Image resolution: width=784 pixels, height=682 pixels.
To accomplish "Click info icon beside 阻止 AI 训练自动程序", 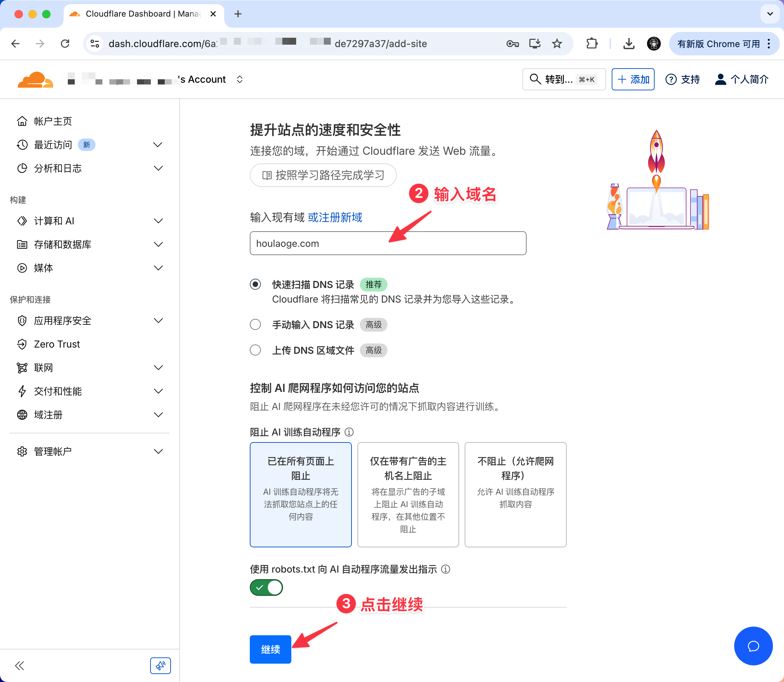I will click(x=349, y=432).
